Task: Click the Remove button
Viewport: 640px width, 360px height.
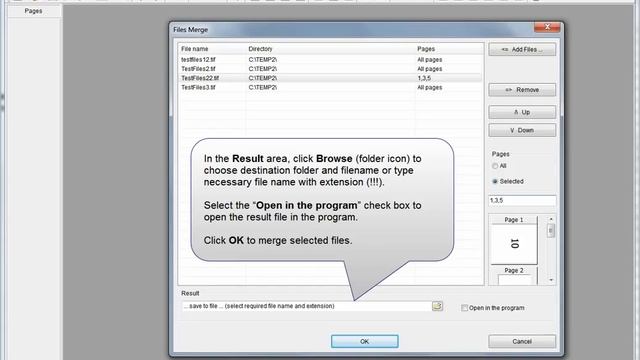Action: [522, 90]
